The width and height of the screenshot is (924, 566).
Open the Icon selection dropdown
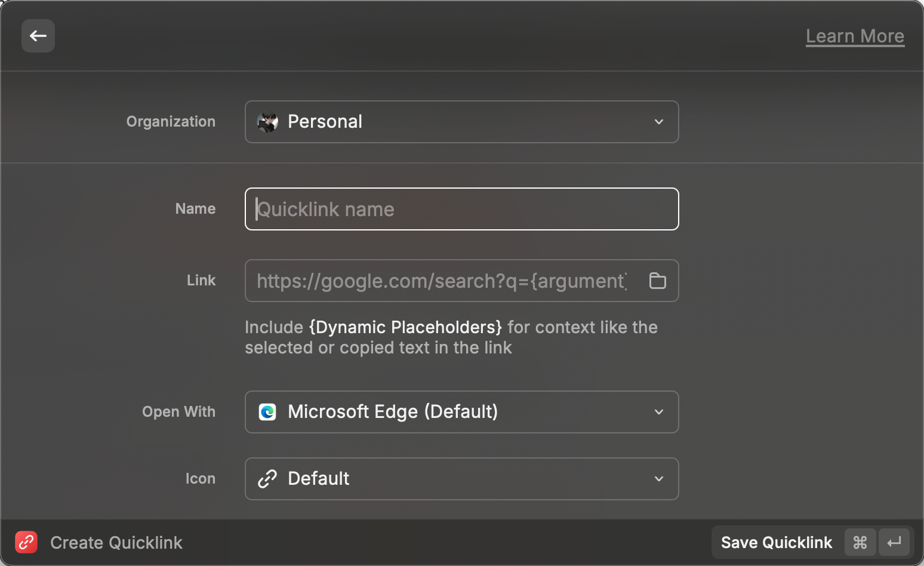coord(461,479)
